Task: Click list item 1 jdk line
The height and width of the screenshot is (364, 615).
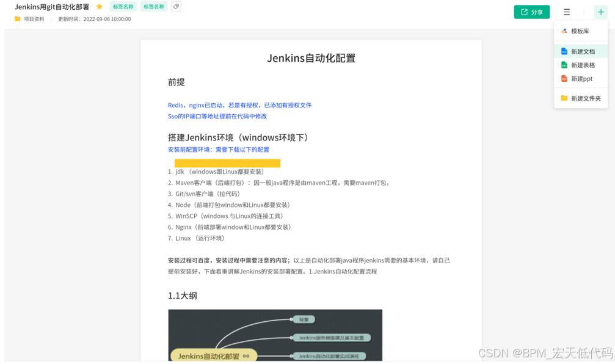Action: pos(217,172)
